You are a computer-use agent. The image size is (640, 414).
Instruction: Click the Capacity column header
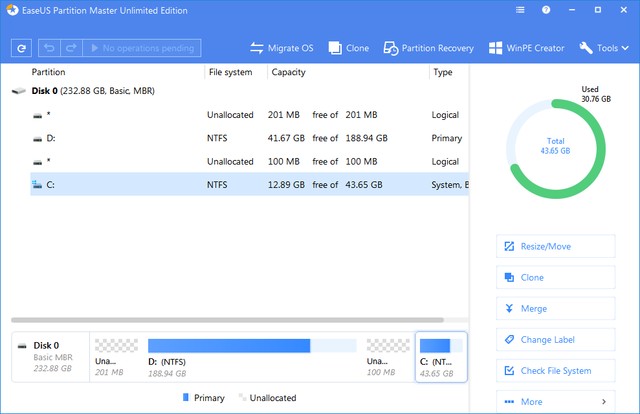click(289, 73)
